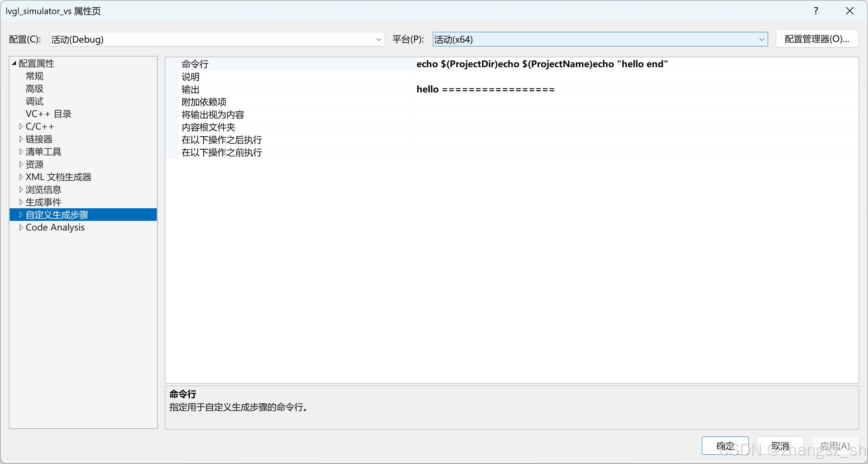Select 高级 in the property tree
This screenshot has width=868, height=464.
[35, 89]
